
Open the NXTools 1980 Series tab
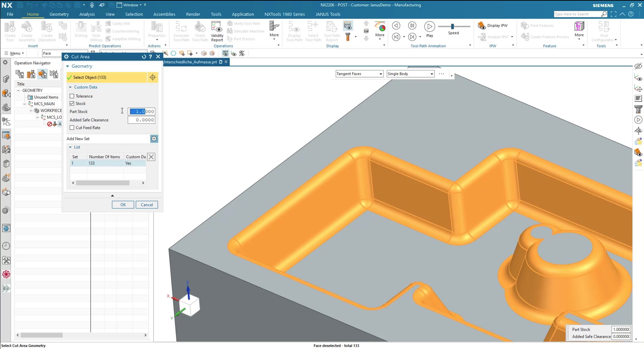pyautogui.click(x=285, y=14)
